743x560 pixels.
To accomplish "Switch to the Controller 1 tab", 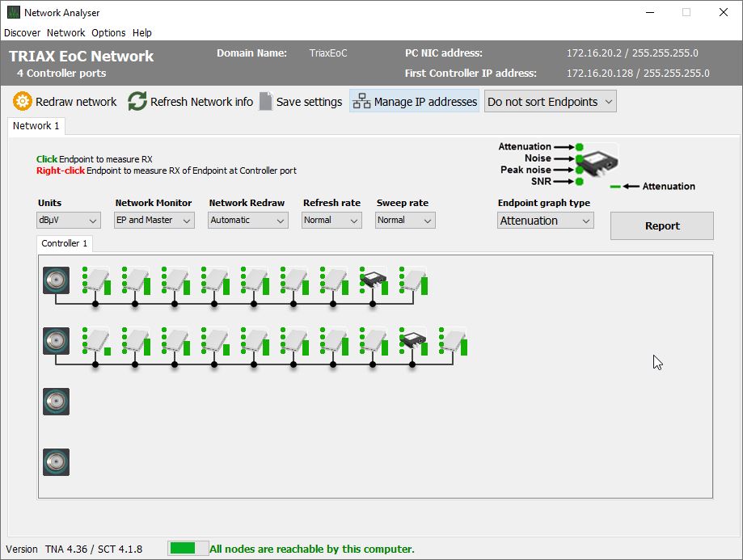I will point(65,243).
